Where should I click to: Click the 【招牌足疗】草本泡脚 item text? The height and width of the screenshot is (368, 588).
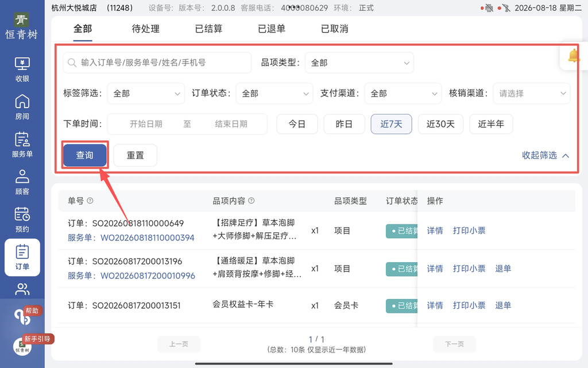pos(254,223)
